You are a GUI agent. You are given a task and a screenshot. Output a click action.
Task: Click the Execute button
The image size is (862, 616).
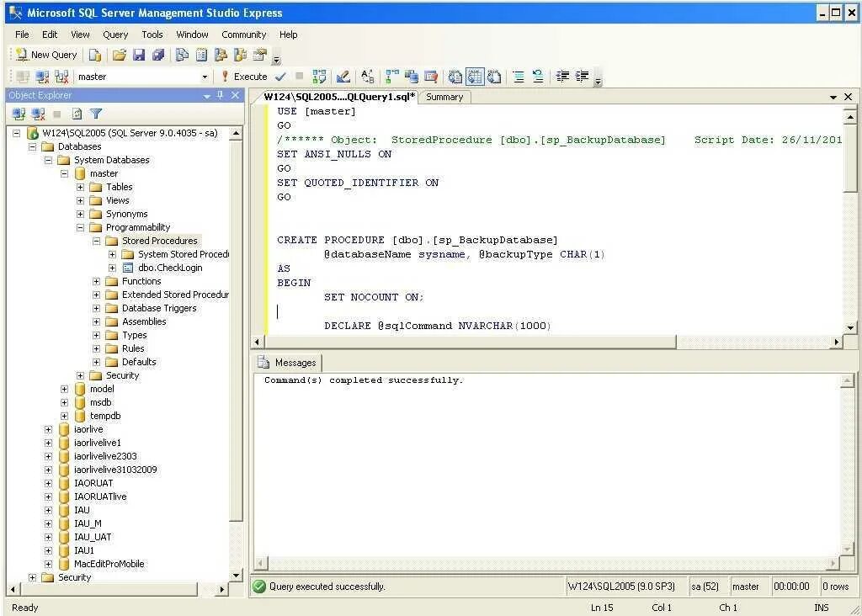tap(245, 77)
